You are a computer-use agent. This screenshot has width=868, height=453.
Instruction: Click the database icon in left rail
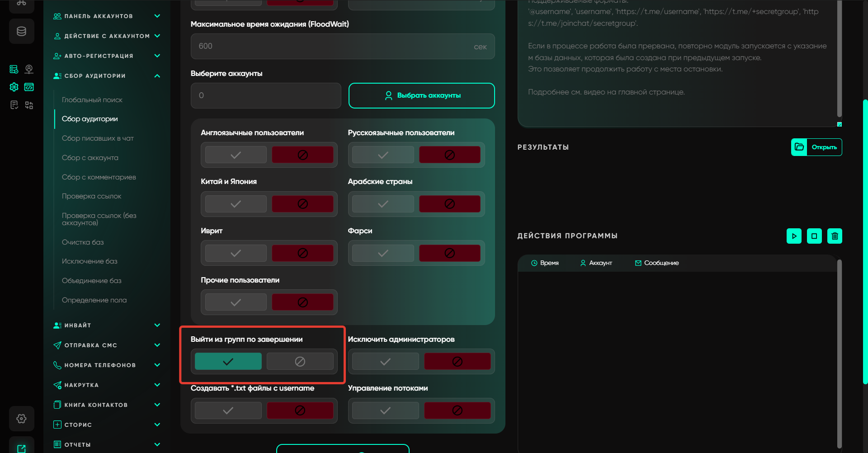(21, 31)
